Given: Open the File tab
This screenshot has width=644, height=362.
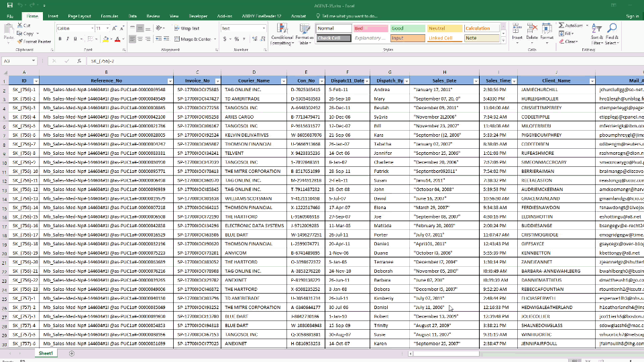Looking at the screenshot, I should 10,16.
